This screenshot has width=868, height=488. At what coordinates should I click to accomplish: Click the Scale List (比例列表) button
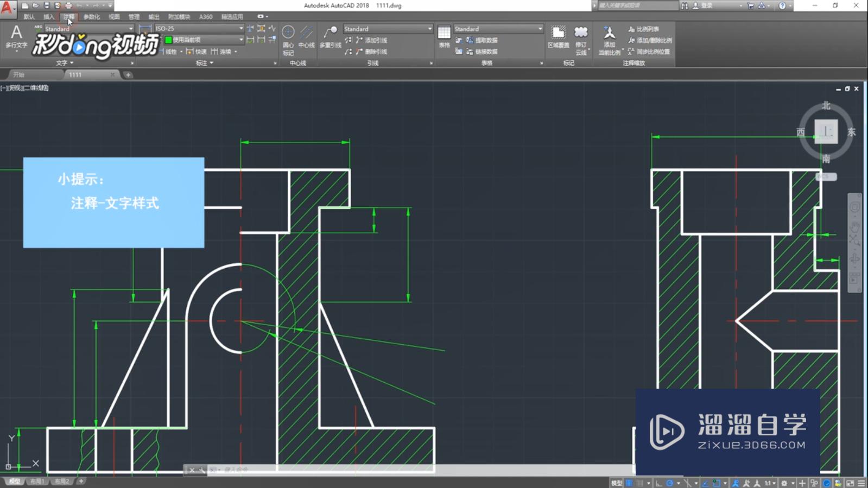[644, 29]
